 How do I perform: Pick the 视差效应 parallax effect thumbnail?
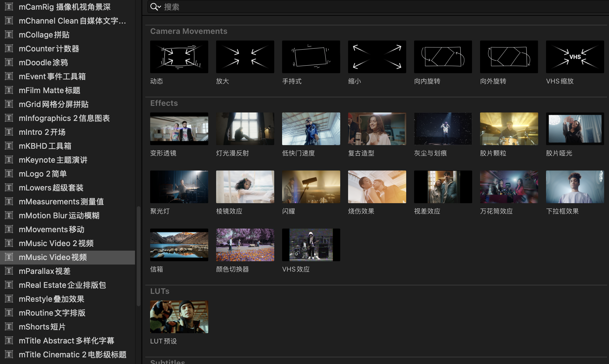point(443,187)
